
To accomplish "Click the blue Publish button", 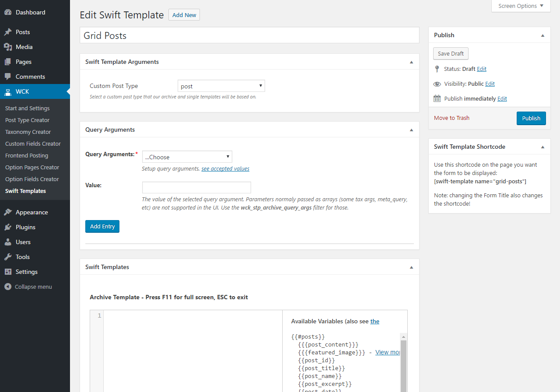I will [531, 118].
